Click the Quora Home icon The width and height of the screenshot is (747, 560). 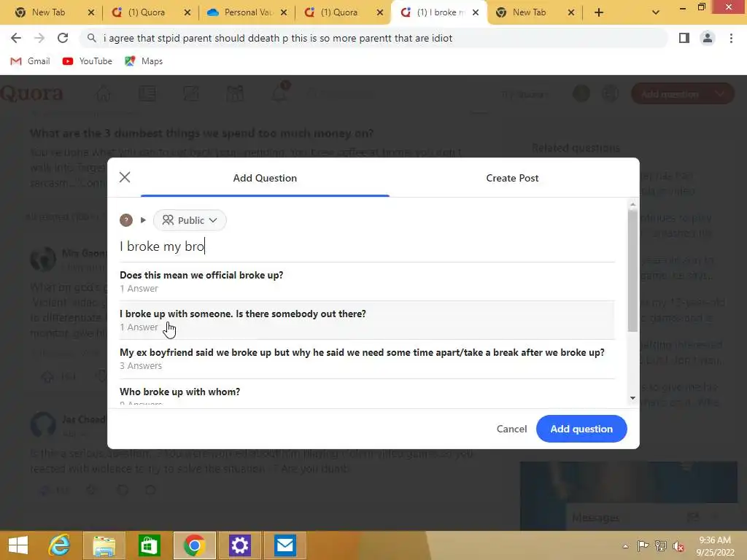click(104, 93)
